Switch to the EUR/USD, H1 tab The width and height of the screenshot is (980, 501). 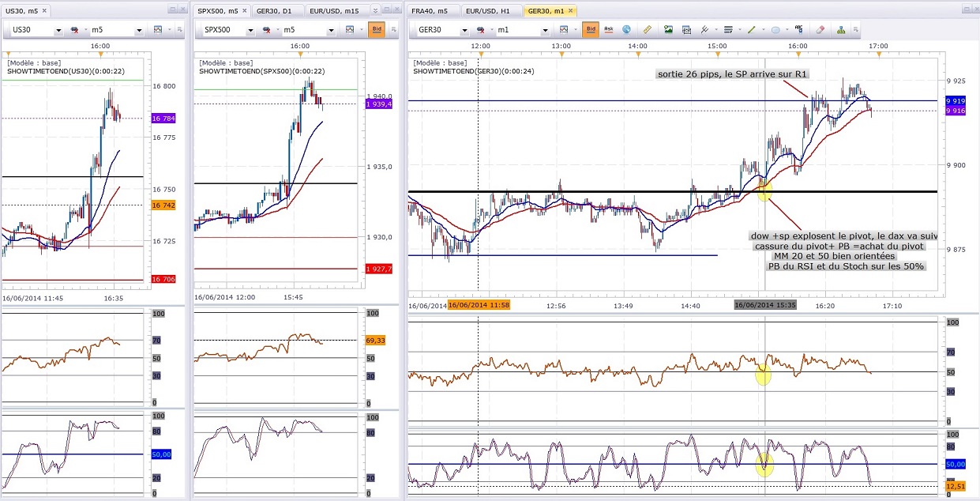487,11
